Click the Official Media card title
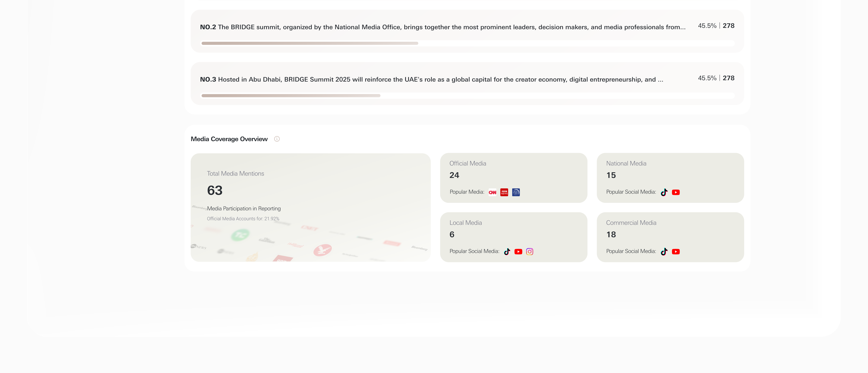This screenshot has width=868, height=373. pos(468,163)
